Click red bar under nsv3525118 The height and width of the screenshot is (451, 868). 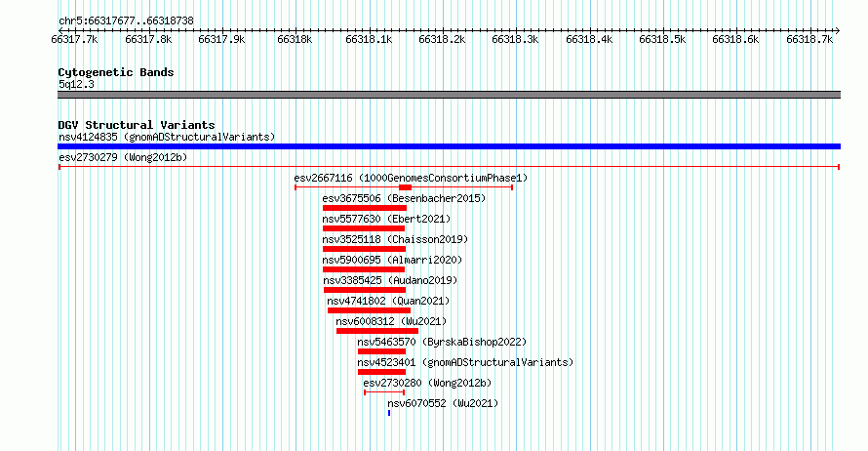364,249
